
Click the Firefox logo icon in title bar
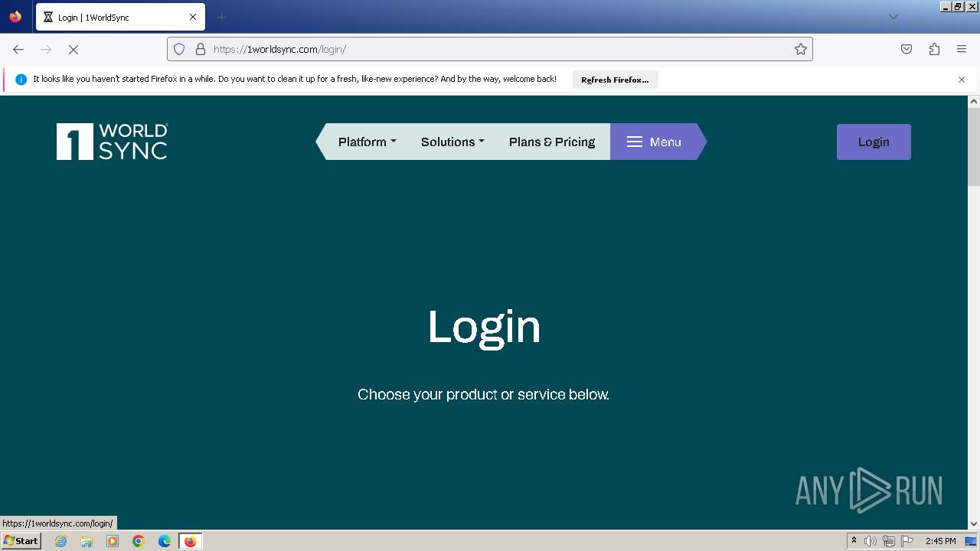[x=15, y=17]
